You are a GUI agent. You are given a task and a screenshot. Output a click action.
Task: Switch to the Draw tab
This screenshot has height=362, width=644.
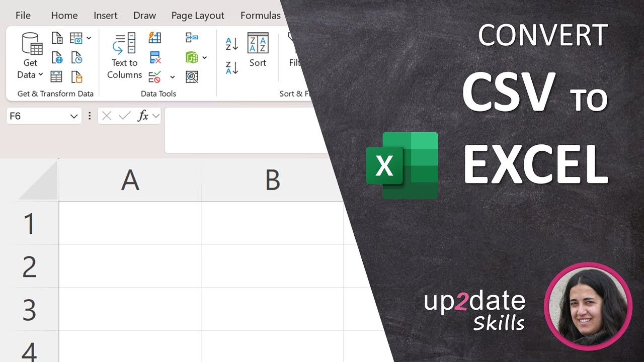click(144, 16)
